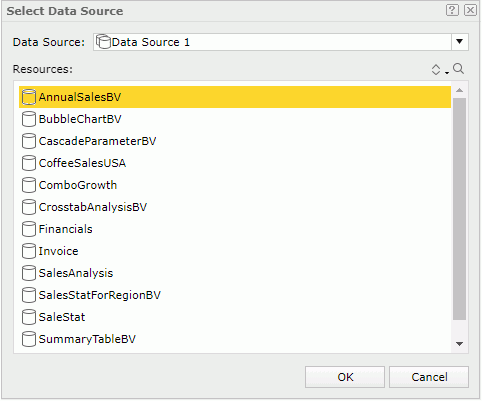Image resolution: width=482 pixels, height=401 pixels.
Task: Click the scrollbar down arrow in Resources list
Action: pos(460,344)
